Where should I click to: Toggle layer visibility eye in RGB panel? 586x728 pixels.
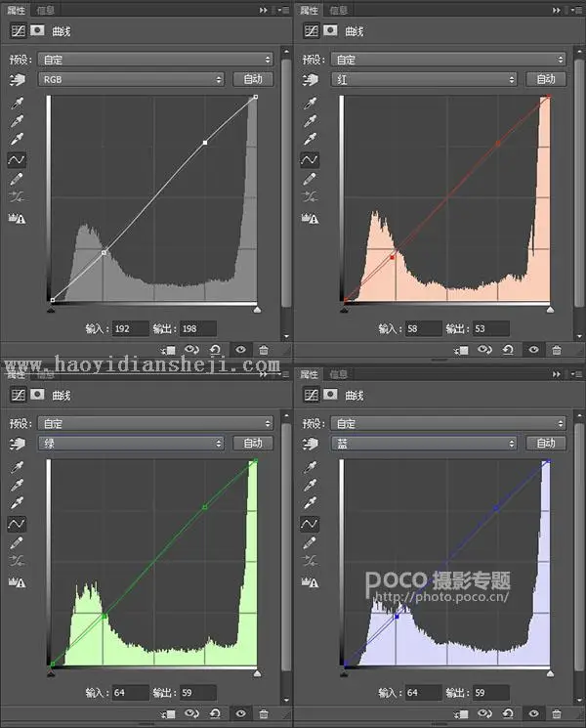point(240,350)
